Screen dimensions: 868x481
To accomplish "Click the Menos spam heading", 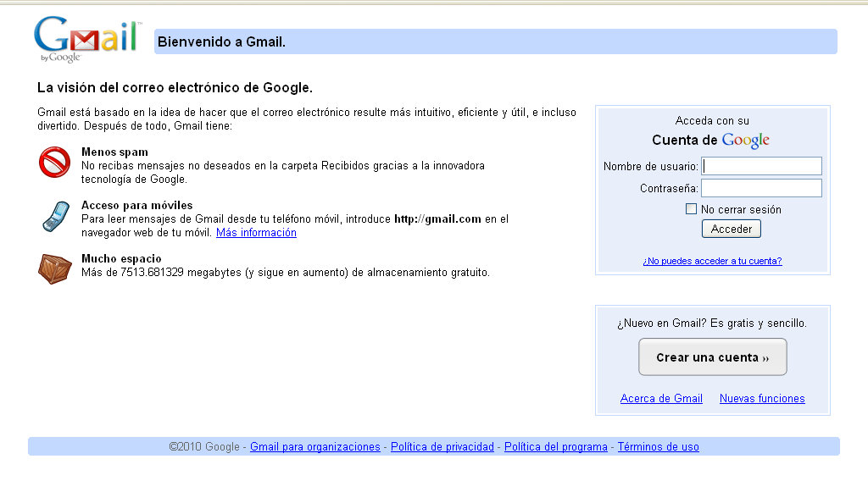I will (114, 152).
